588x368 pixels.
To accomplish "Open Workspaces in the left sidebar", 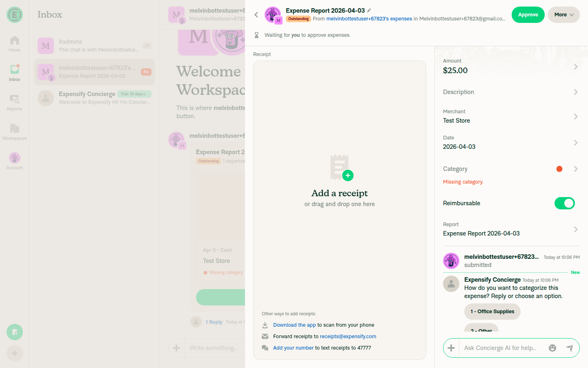I will 14,132.
